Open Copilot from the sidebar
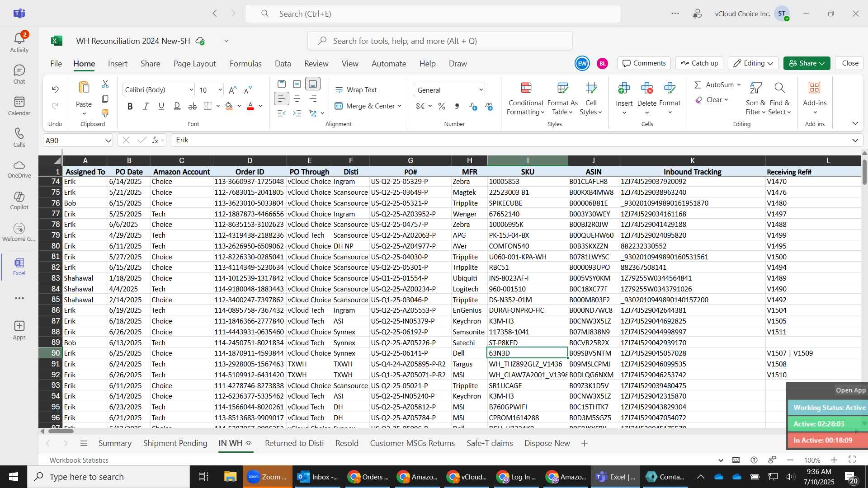Image resolution: width=868 pixels, height=488 pixels. pyautogui.click(x=19, y=201)
